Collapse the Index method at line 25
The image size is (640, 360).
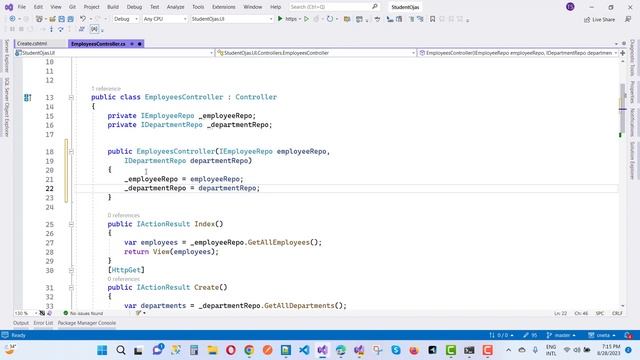click(x=71, y=224)
